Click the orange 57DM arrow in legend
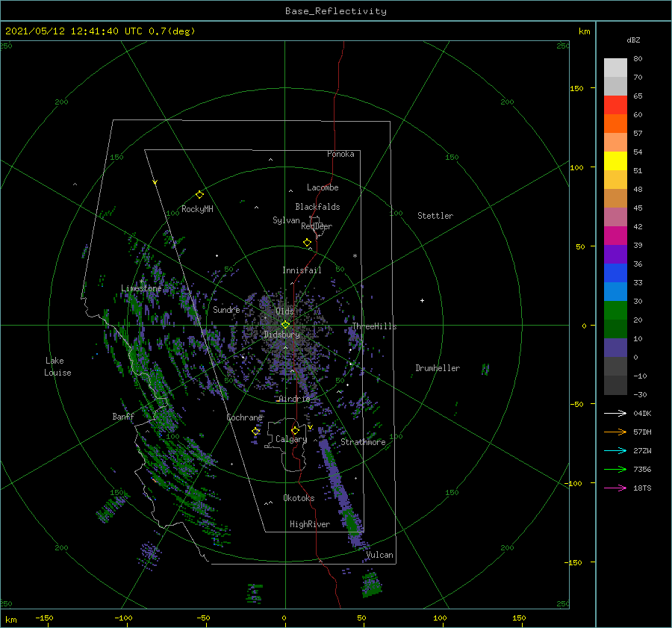 point(615,432)
